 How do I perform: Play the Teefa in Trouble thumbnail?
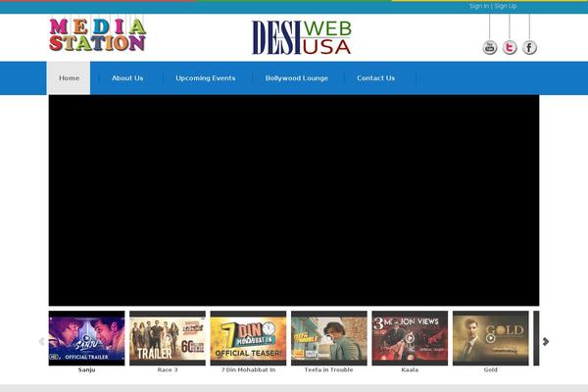[x=329, y=338]
